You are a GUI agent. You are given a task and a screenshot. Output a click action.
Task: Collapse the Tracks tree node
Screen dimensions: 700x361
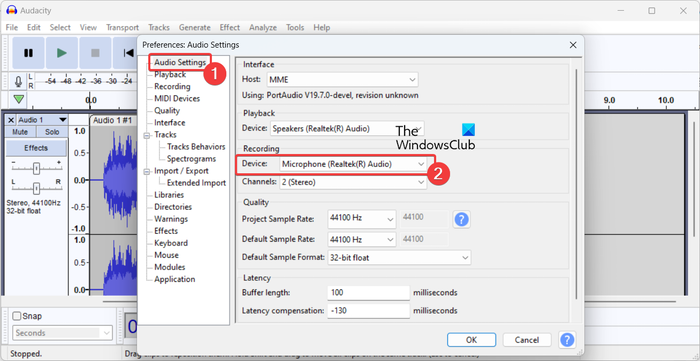tap(146, 135)
